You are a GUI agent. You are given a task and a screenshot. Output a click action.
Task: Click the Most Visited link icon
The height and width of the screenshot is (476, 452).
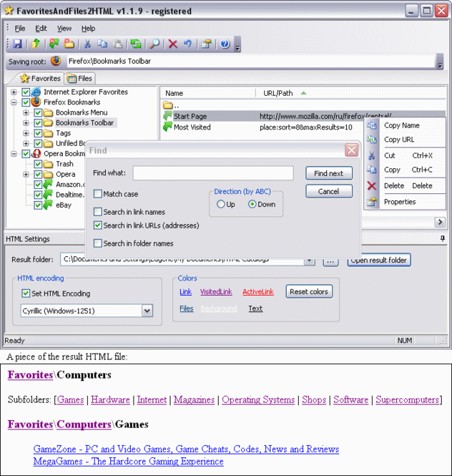pyautogui.click(x=167, y=127)
